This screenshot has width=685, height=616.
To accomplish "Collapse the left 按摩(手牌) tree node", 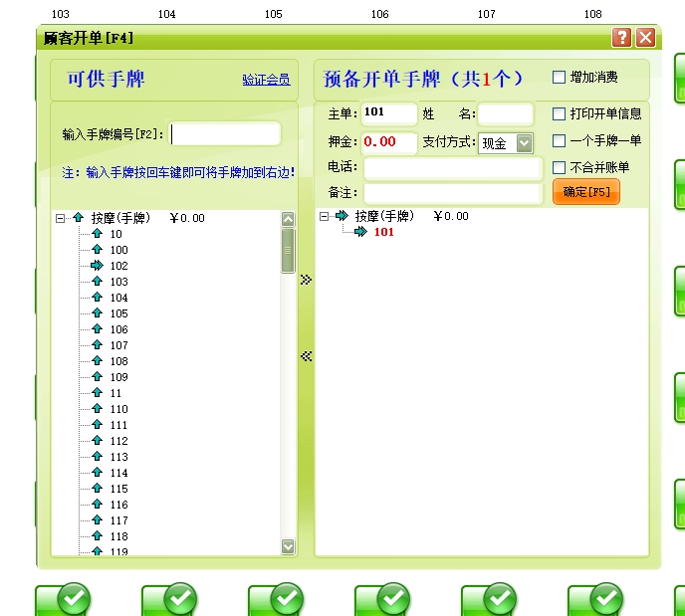I will 61,218.
